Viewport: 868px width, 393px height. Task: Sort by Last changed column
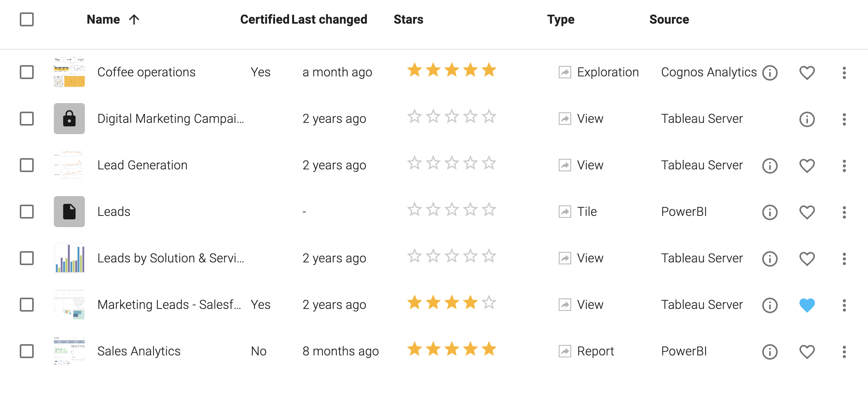(329, 19)
